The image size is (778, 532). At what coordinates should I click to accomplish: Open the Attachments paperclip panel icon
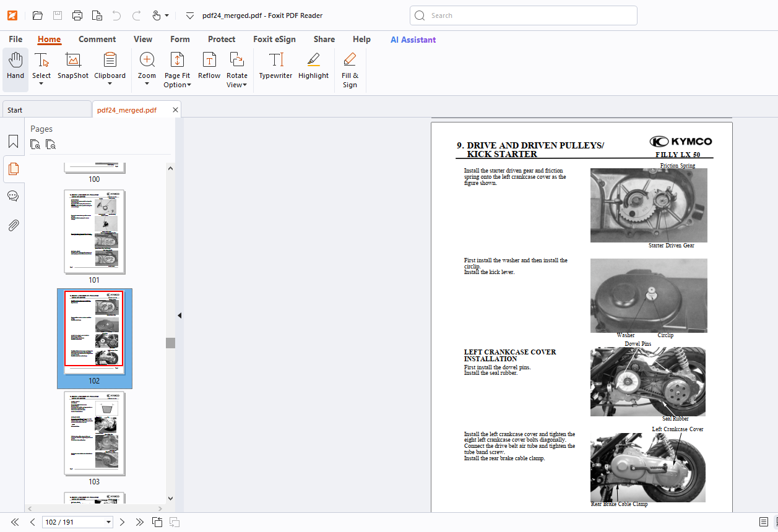pyautogui.click(x=13, y=225)
